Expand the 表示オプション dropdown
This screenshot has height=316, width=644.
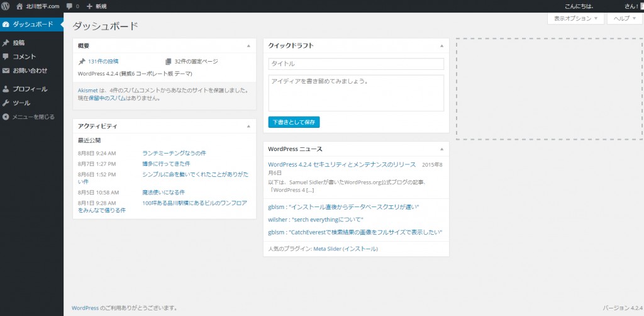pos(575,19)
